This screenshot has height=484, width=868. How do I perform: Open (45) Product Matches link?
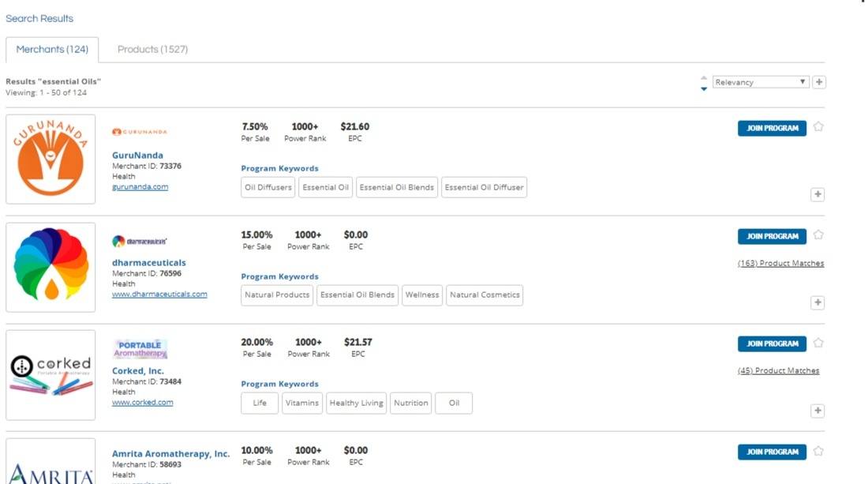[x=778, y=370]
